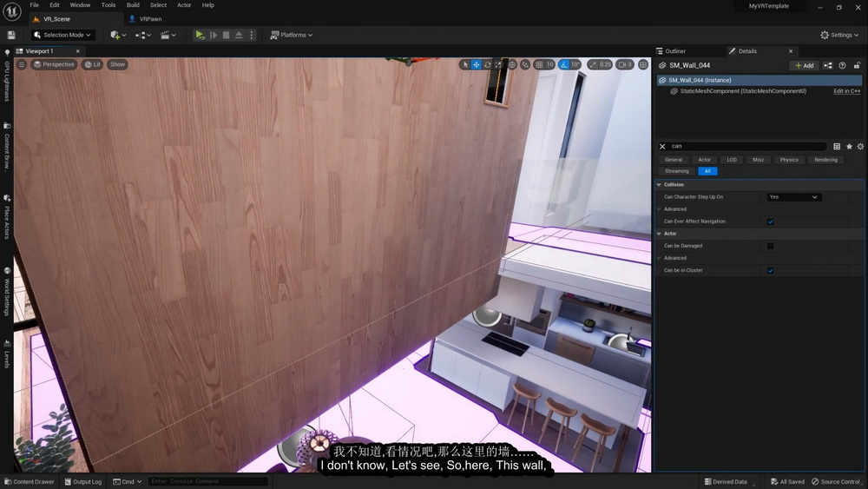Open the Place Actors sidebar tab
Screen dimensions: 868x489
(x=7, y=217)
